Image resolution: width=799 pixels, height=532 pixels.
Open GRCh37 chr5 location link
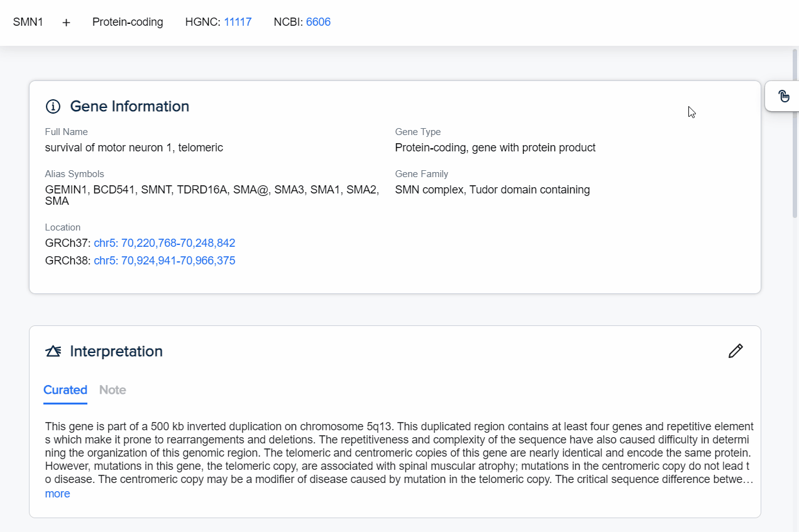tap(164, 243)
